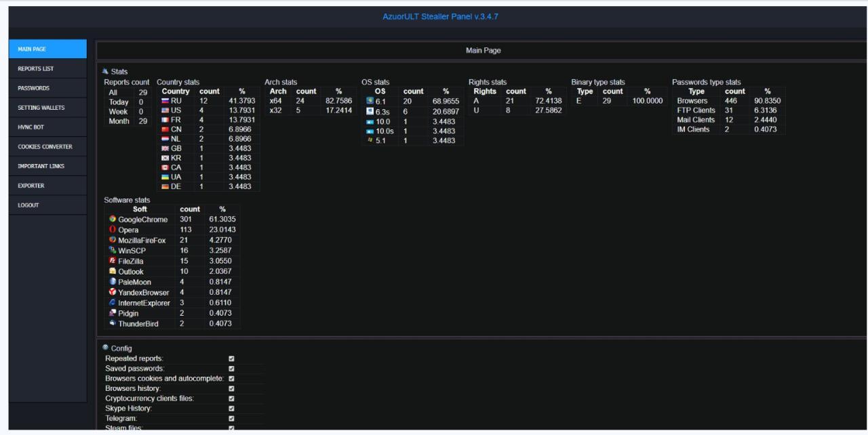Click FTP Clients in Passwords type stats
The image size is (868, 435).
[x=696, y=110]
